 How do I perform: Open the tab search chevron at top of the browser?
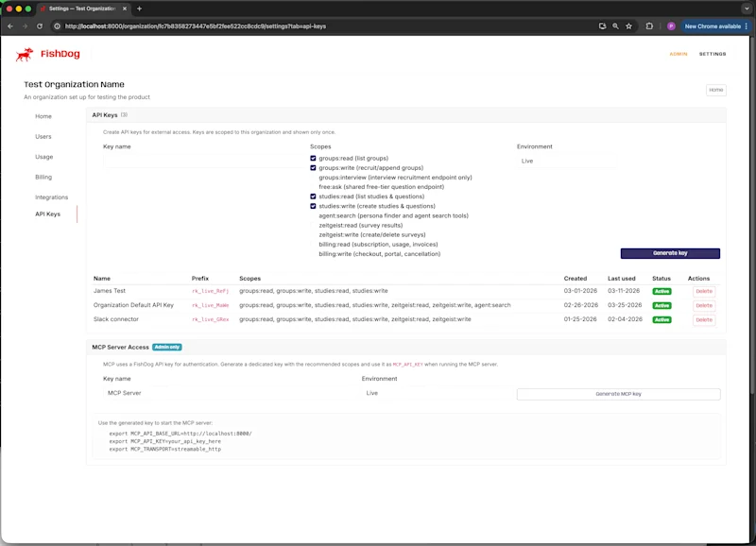click(747, 9)
